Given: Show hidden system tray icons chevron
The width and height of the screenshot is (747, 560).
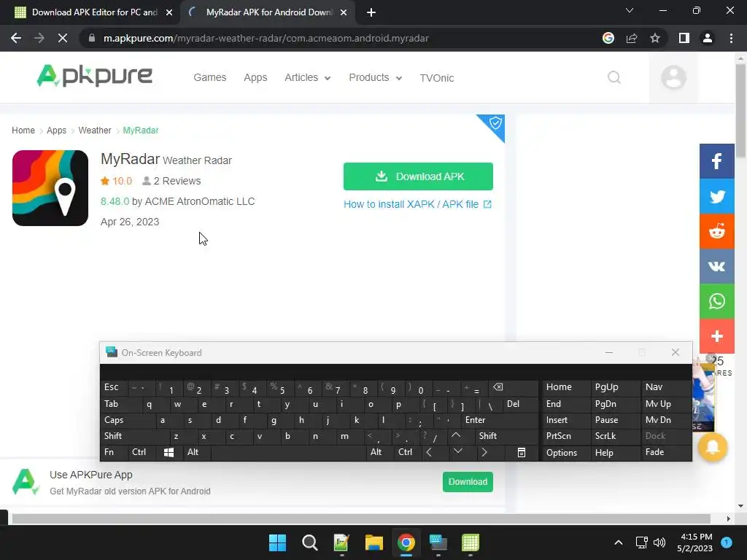Looking at the screenshot, I should click(619, 542).
